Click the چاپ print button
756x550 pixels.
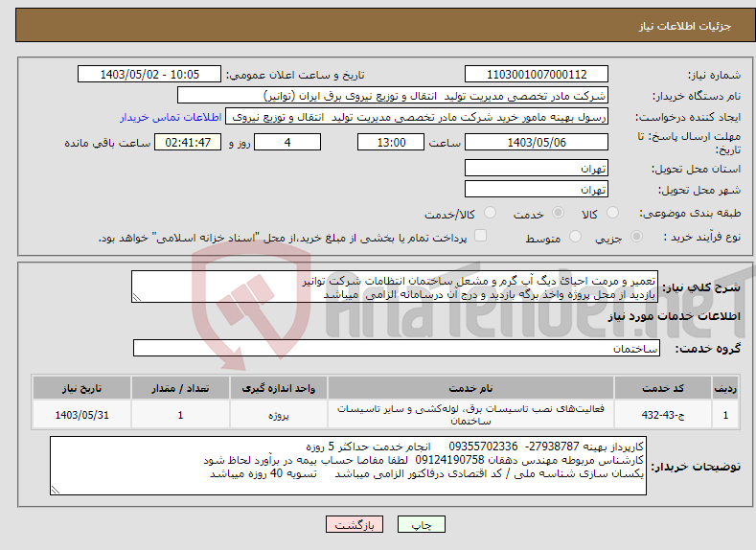point(421,524)
